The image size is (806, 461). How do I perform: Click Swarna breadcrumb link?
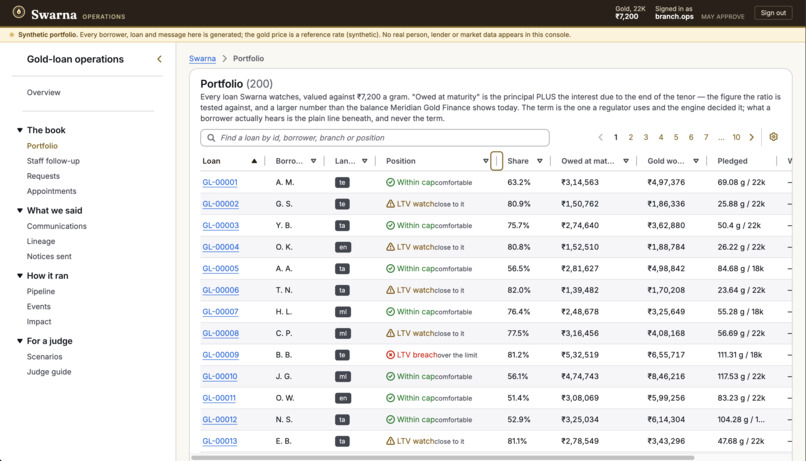pos(202,59)
